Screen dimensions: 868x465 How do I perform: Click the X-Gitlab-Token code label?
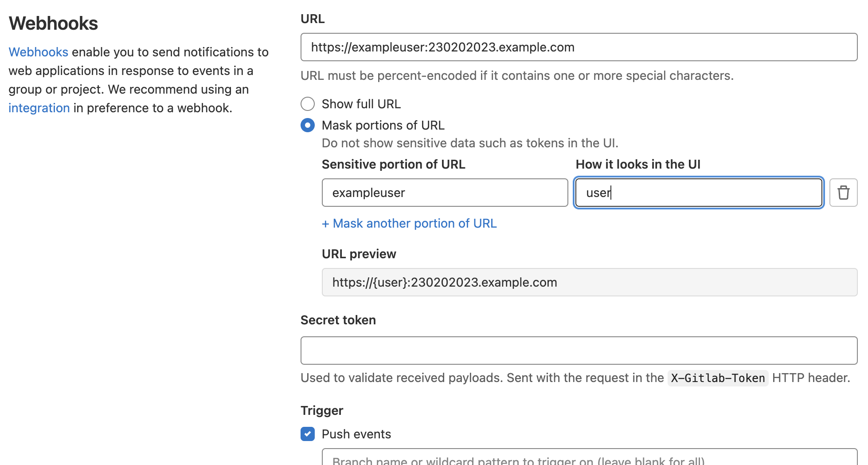click(x=717, y=378)
